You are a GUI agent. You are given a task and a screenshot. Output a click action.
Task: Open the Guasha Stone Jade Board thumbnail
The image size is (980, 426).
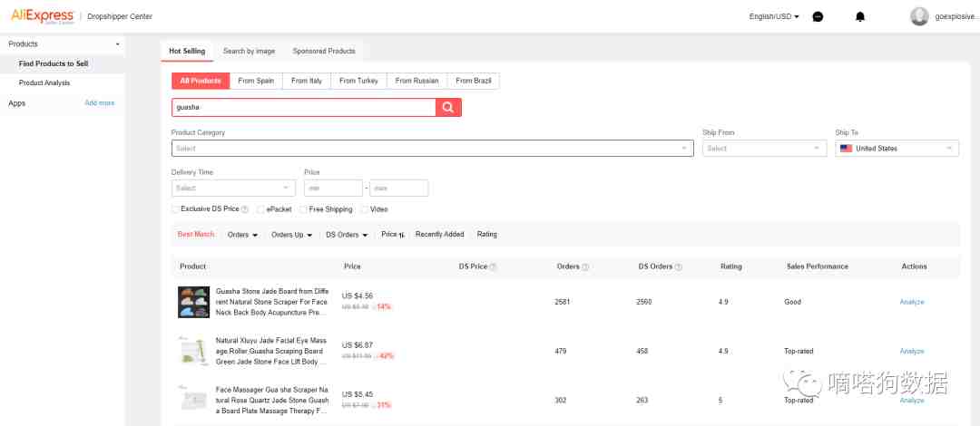[x=194, y=303]
